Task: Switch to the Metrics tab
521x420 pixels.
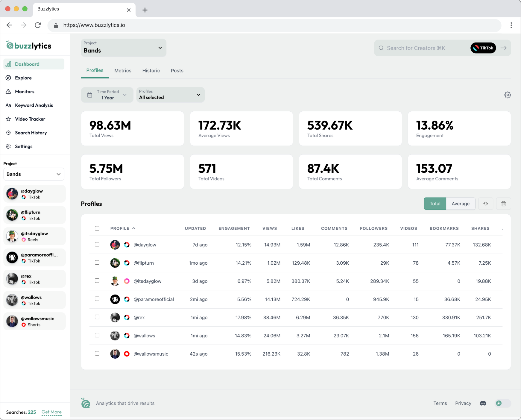Action: pos(123,71)
